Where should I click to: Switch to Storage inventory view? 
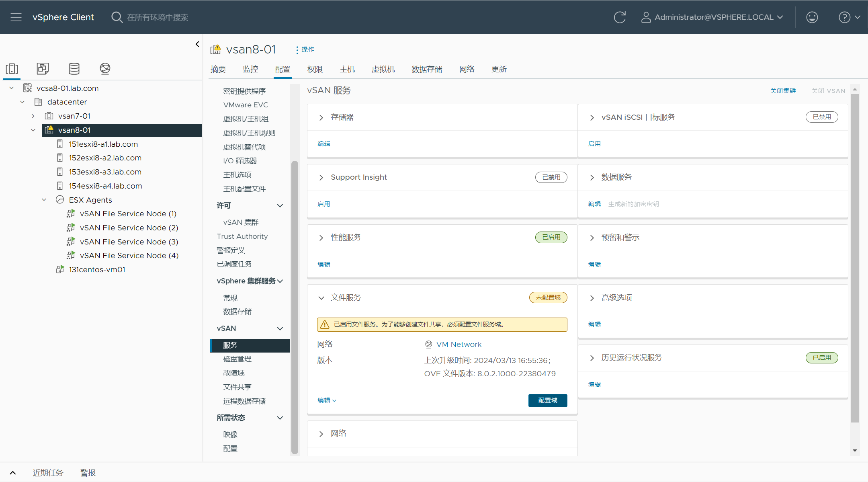click(x=74, y=69)
